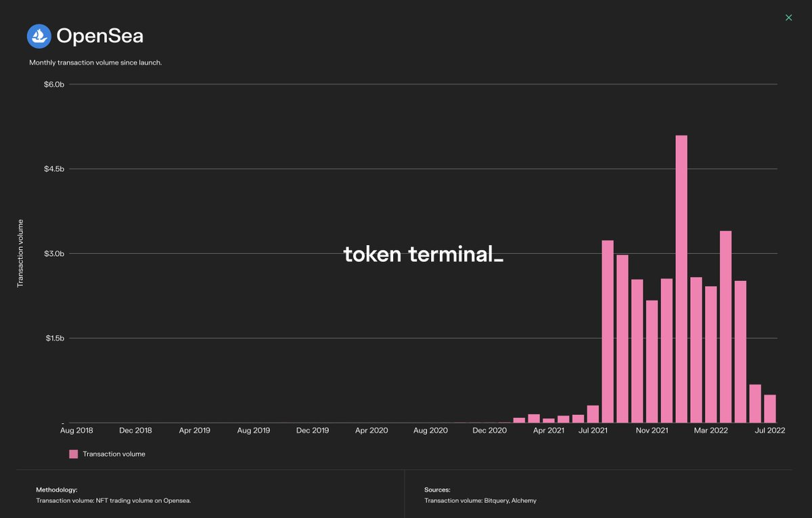
Task: Click the OpenSea title text
Action: (99, 36)
